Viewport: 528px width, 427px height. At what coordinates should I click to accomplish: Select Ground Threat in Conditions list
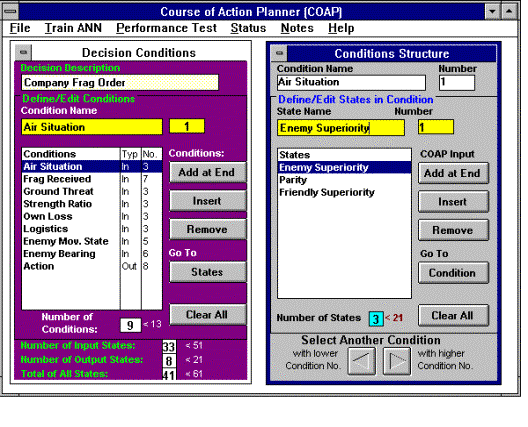92,191
